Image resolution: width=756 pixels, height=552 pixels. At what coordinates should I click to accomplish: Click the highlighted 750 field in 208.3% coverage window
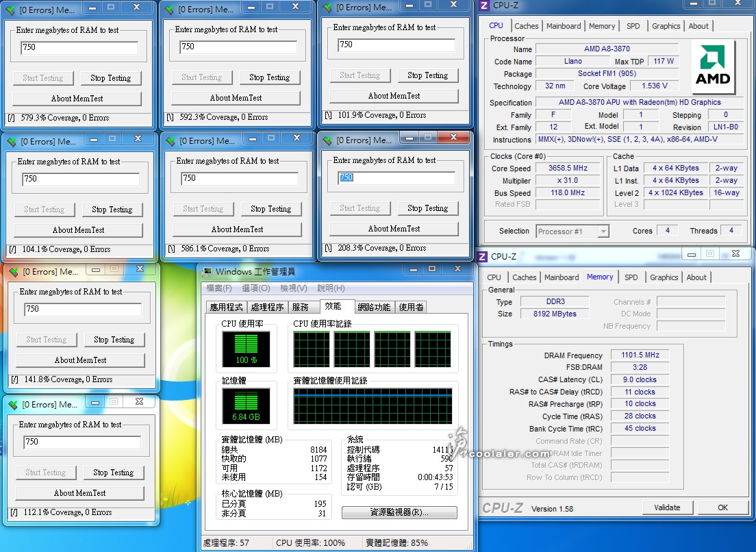click(396, 177)
